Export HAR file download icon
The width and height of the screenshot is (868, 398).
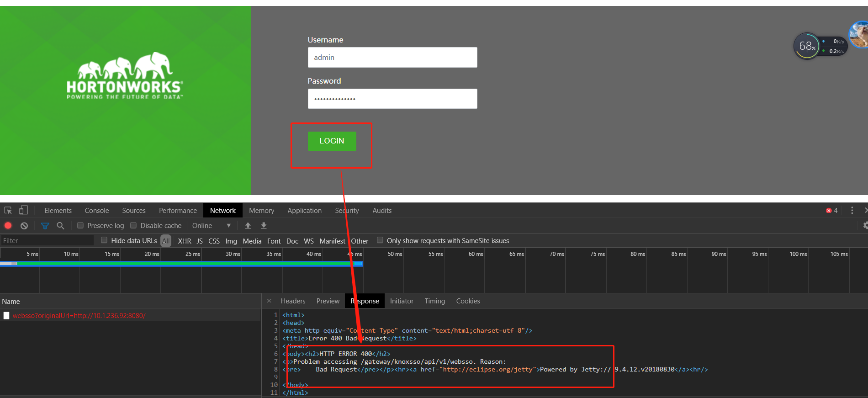(264, 225)
